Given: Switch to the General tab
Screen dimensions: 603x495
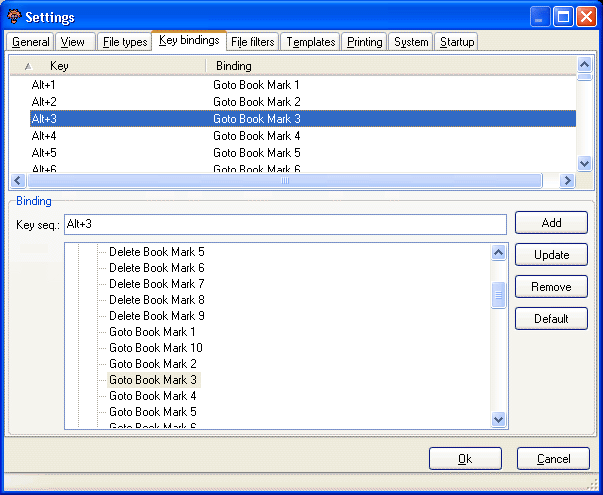Looking at the screenshot, I should tap(30, 42).
